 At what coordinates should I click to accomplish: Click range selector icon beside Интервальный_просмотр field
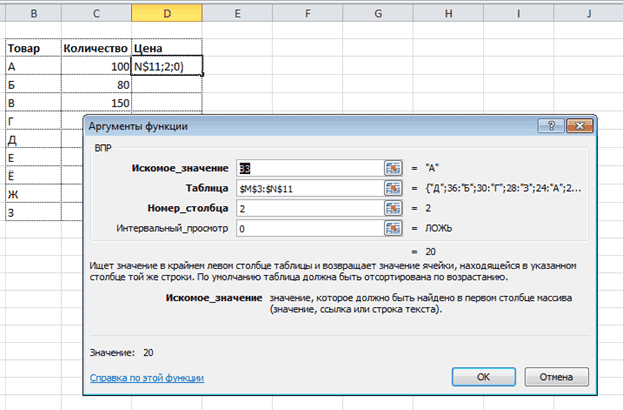click(393, 229)
